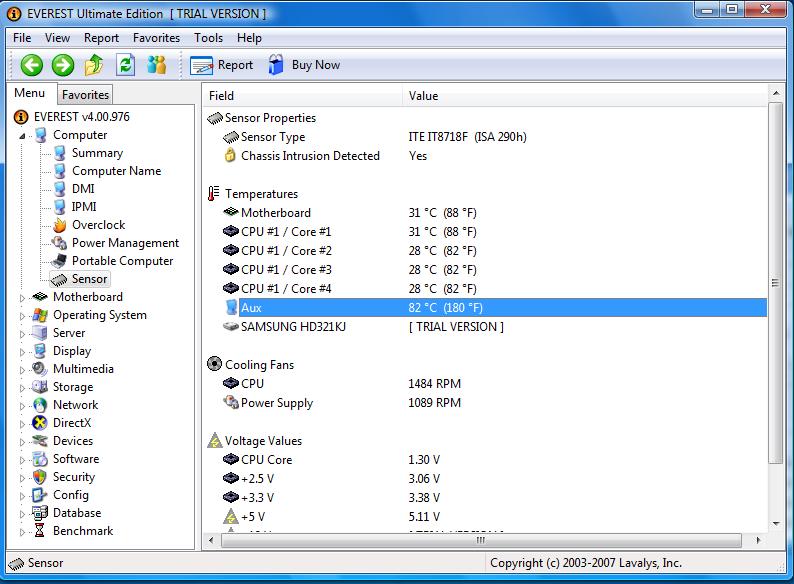Go up one level with the folder-up icon
Viewport: 794px width, 584px height.
94,65
